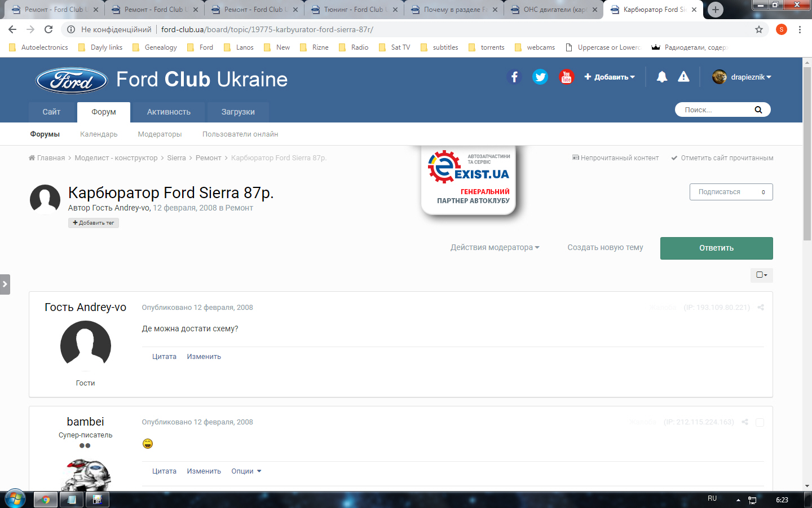The image size is (812, 508).
Task: Open notifications bell icon
Action: (x=662, y=77)
